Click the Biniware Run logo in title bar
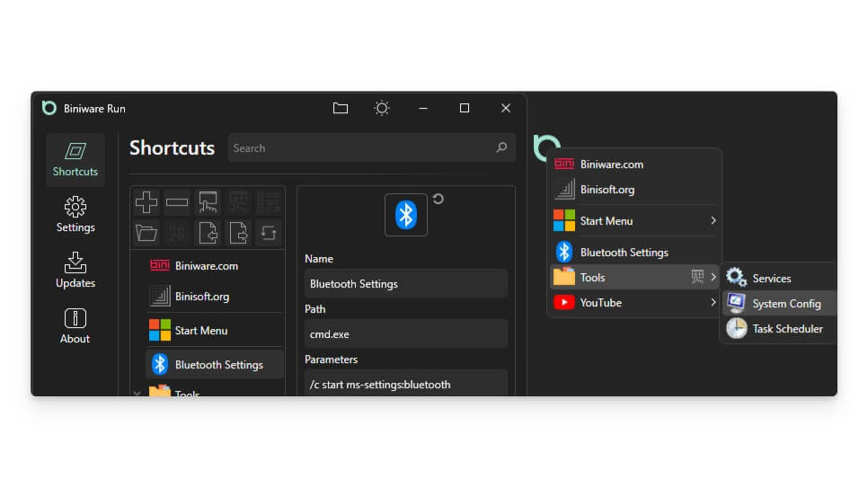 coord(49,108)
